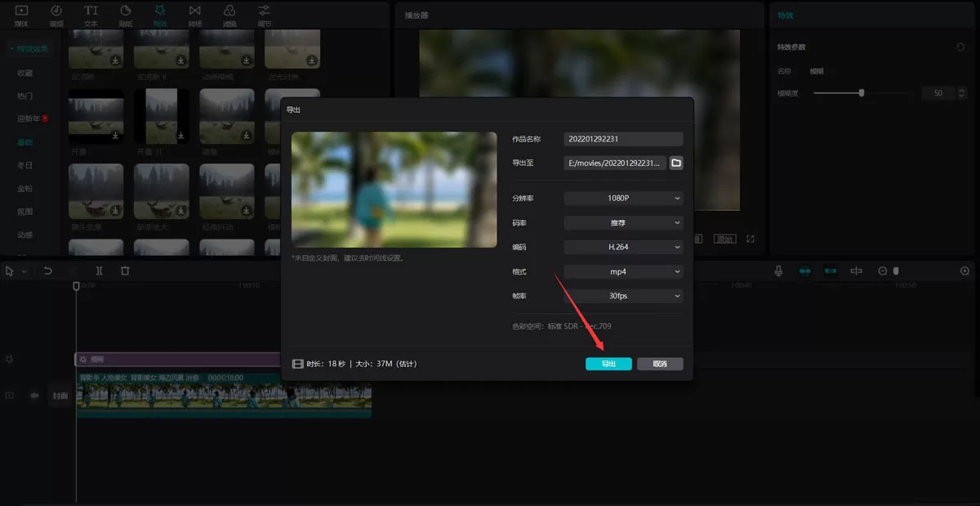Open the 编码 codec dropdown showing H.264
This screenshot has height=506, width=980.
pos(623,247)
